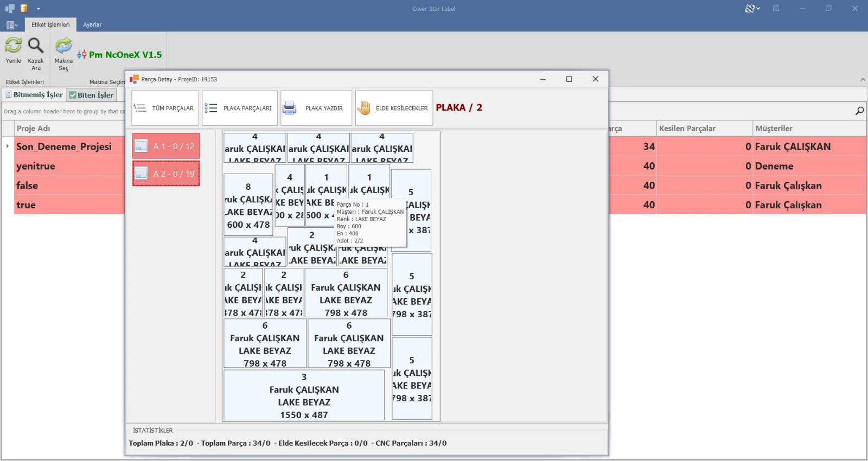868x461 pixels.
Task: Click the ribbon display options icon
Action: [x=776, y=9]
